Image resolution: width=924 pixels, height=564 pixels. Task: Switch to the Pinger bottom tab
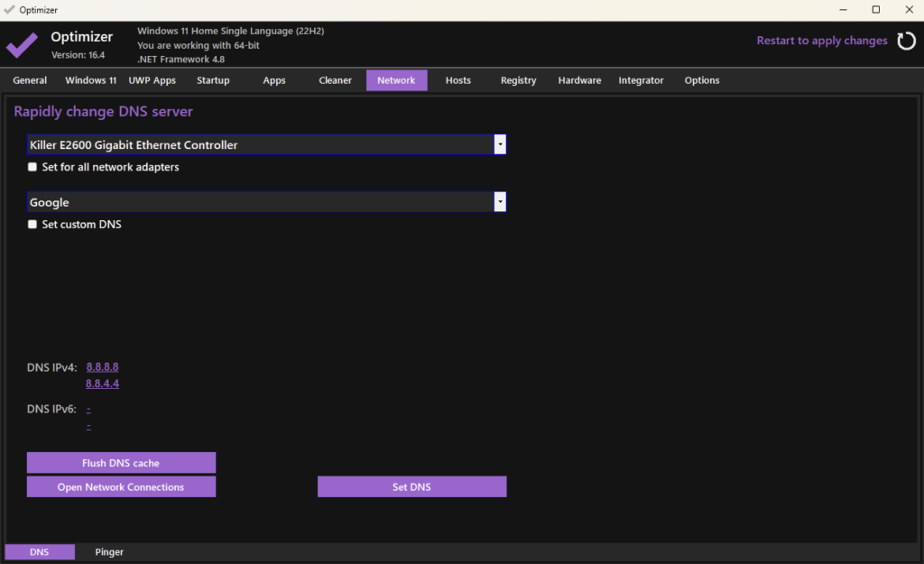(109, 551)
